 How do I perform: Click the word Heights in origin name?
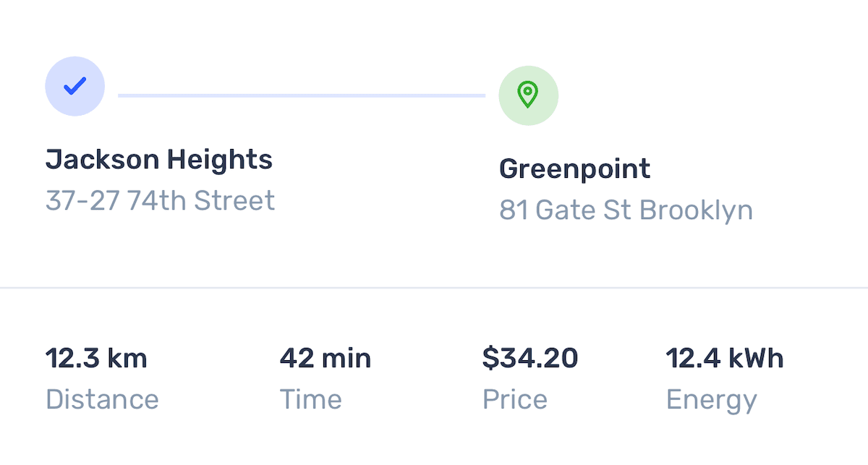220,160
